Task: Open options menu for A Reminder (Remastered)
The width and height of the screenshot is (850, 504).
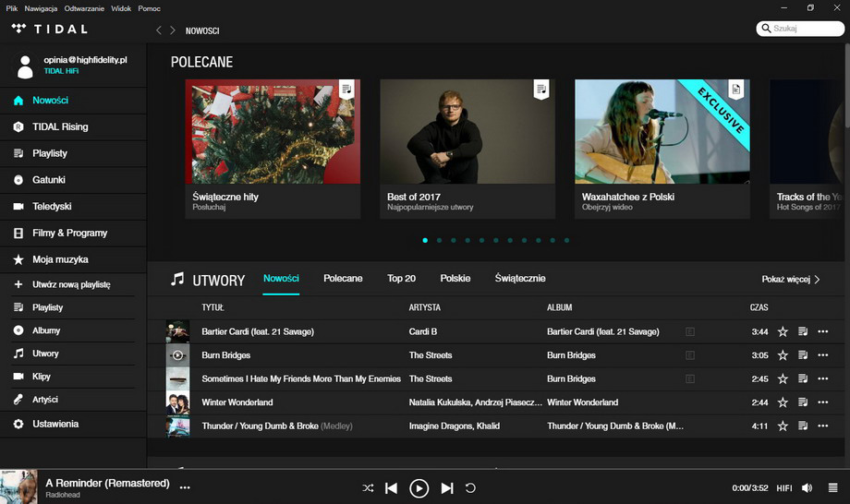Action: click(185, 487)
